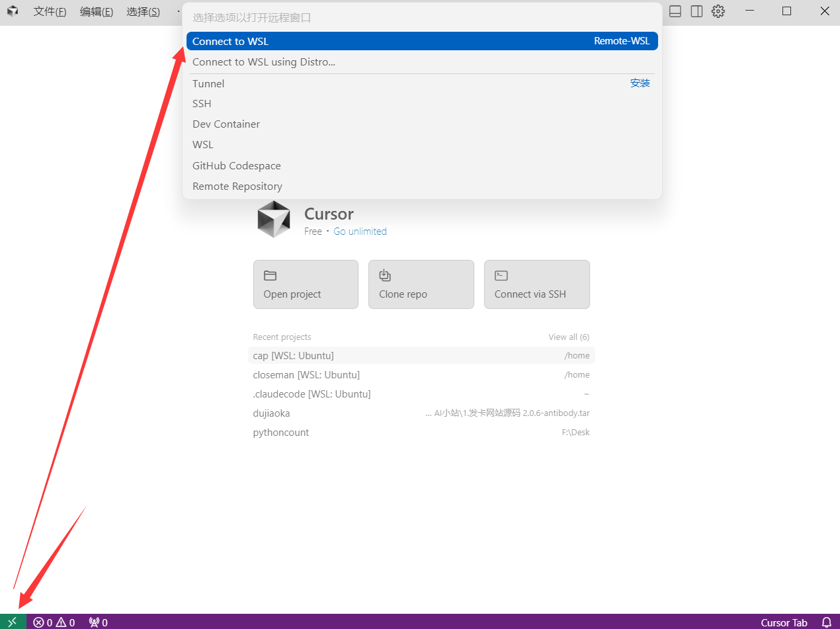Open the errors and warnings count
Viewport: 840px width, 629px height.
pos(54,622)
